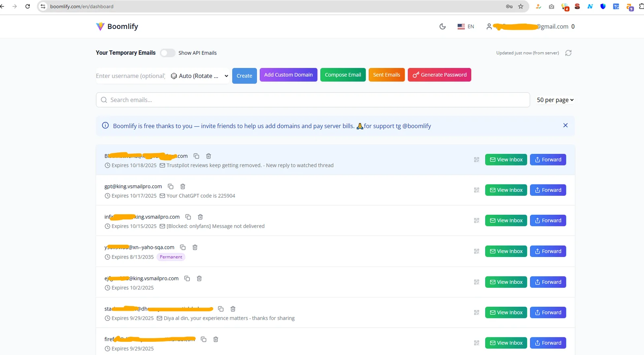Show QR code for xn--yaho-sqa.com row
The image size is (644, 355).
[477, 251]
